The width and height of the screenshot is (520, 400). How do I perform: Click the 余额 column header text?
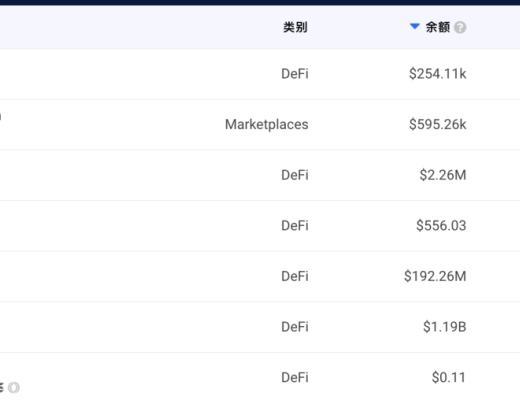tap(438, 27)
